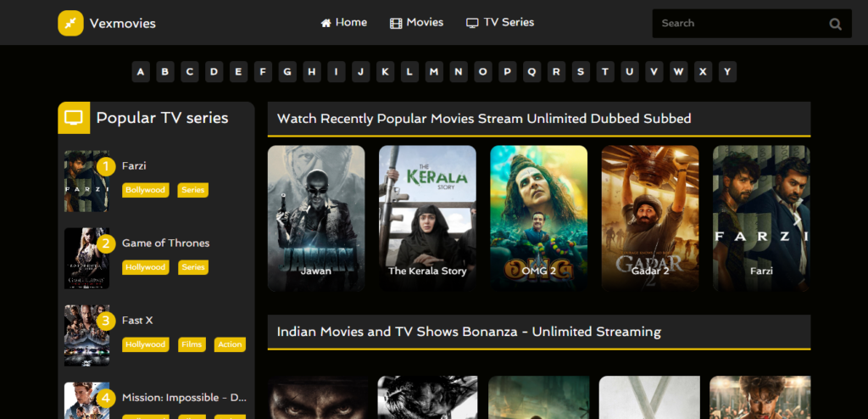Filter titles by letter O
Image resolution: width=868 pixels, height=419 pixels.
pos(482,72)
